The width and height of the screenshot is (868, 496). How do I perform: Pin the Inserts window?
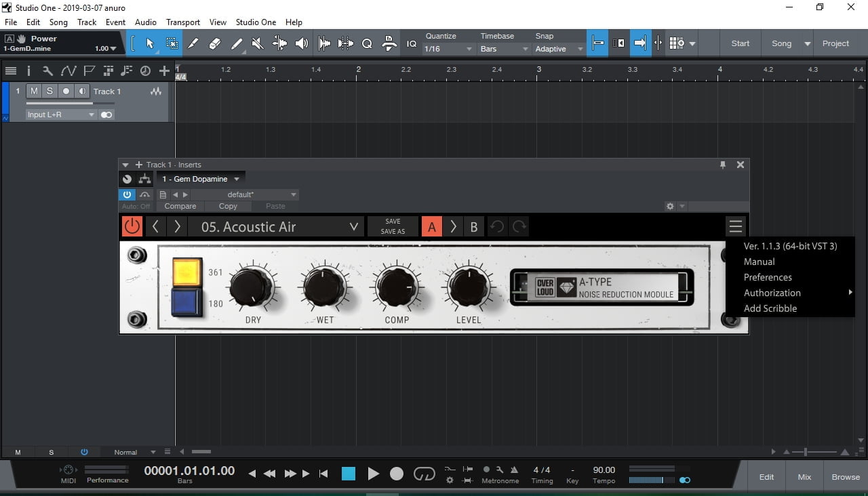point(722,165)
